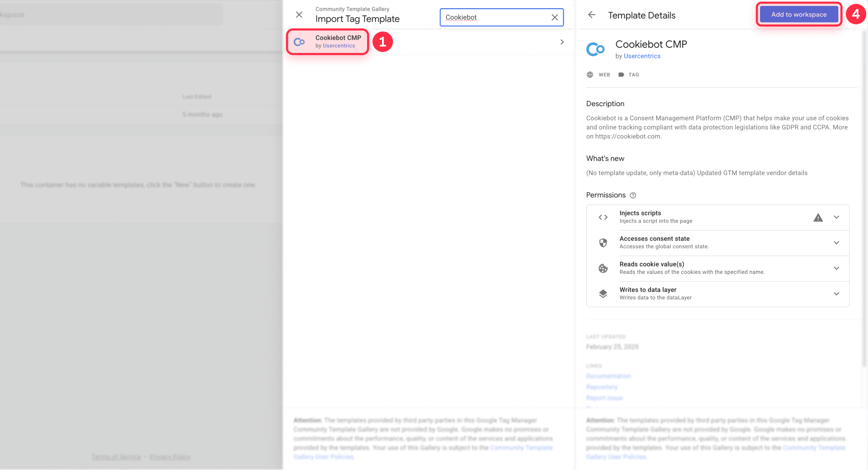The width and height of the screenshot is (868, 470).
Task: Open Usercentrics link in Template Details
Action: point(642,56)
